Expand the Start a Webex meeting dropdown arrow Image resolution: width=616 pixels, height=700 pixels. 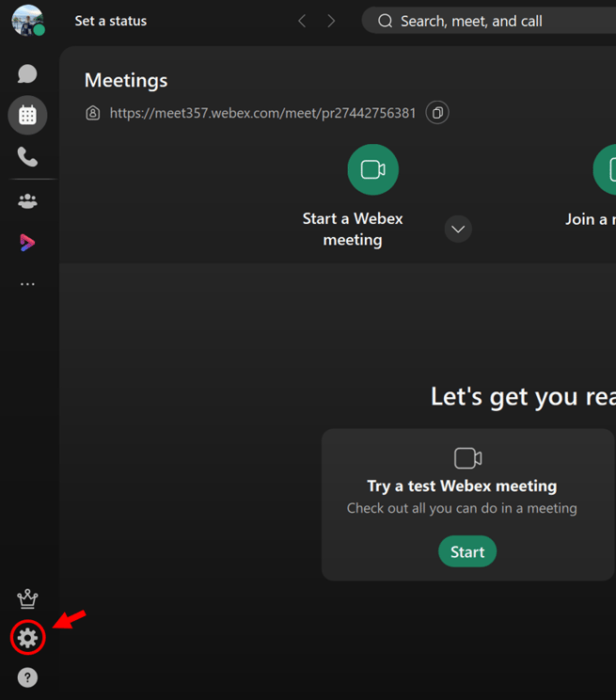click(458, 229)
